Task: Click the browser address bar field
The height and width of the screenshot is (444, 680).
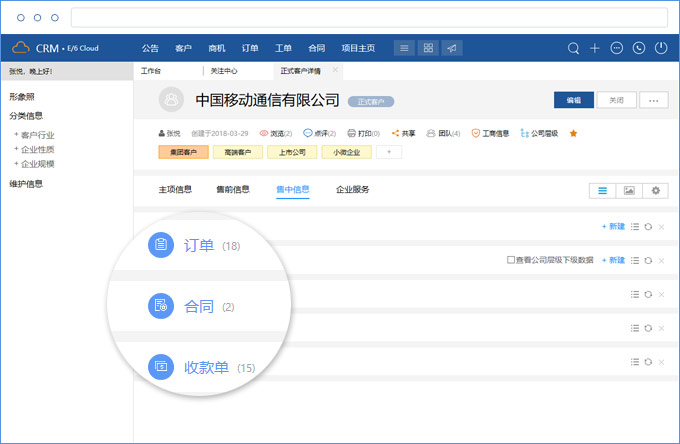Action: pyautogui.click(x=369, y=18)
